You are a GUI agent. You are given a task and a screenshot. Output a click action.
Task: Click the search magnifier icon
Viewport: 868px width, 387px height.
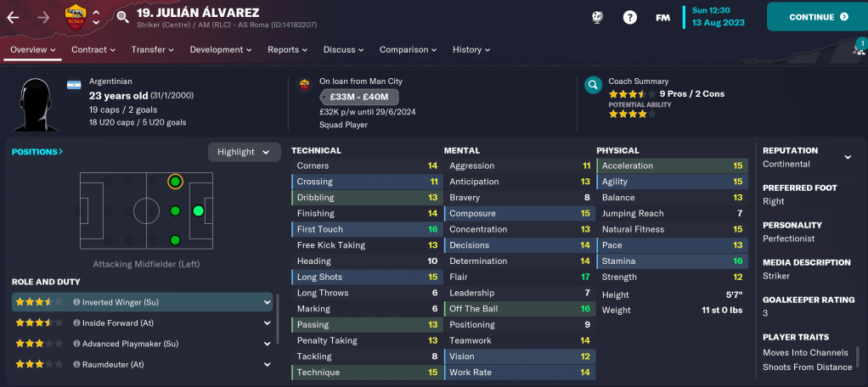pyautogui.click(x=122, y=17)
